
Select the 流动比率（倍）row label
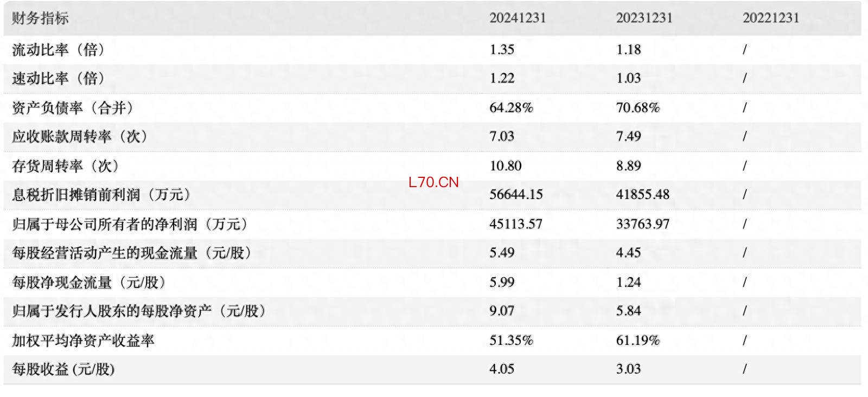59,50
